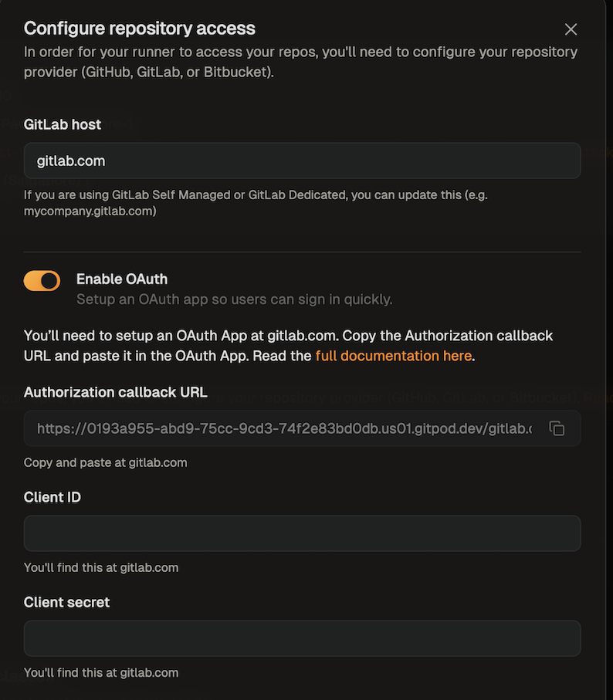
Task: Click the GitLab Self Managed helper text
Action: coord(256,202)
